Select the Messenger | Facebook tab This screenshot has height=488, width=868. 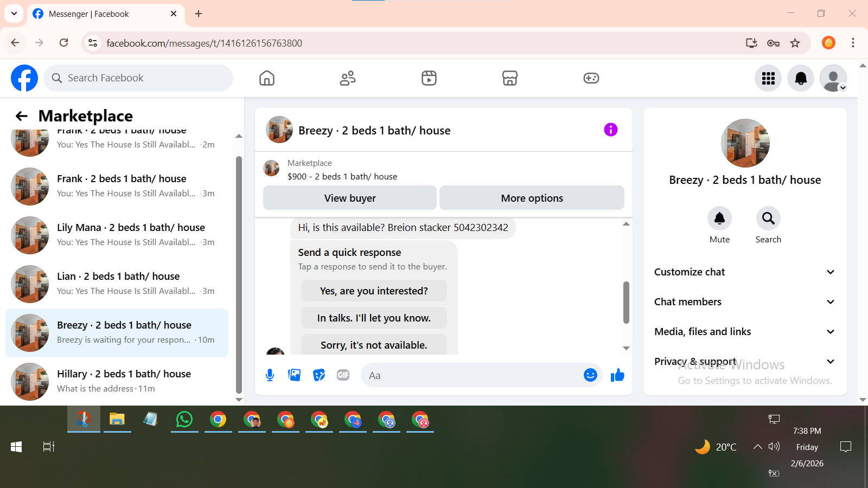pos(105,14)
